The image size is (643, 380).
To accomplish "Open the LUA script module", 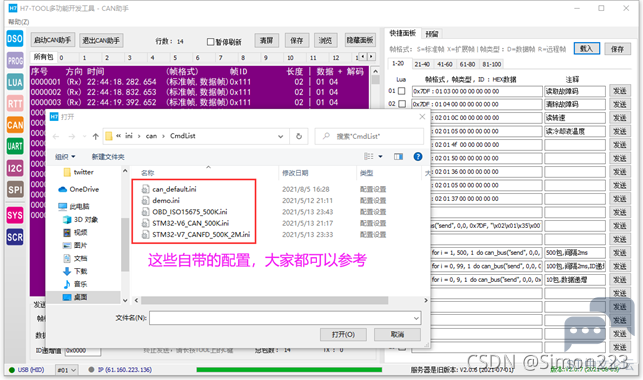I will (x=15, y=82).
